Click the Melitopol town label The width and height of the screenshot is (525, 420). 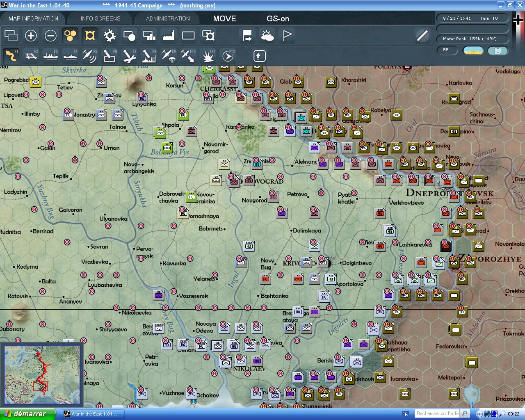450,377
